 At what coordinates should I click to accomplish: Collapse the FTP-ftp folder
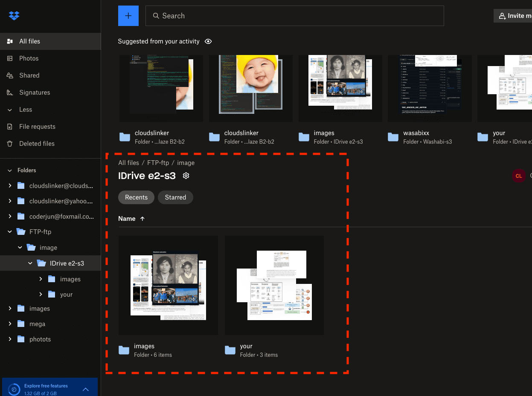click(10, 232)
